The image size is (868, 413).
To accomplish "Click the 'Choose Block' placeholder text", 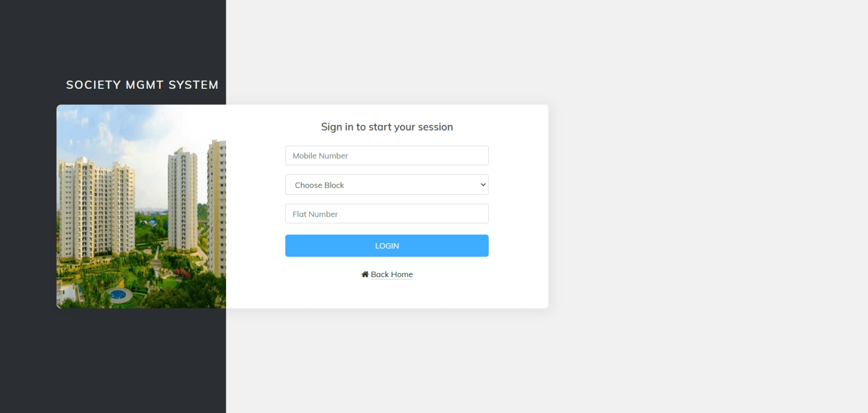I will tap(319, 185).
